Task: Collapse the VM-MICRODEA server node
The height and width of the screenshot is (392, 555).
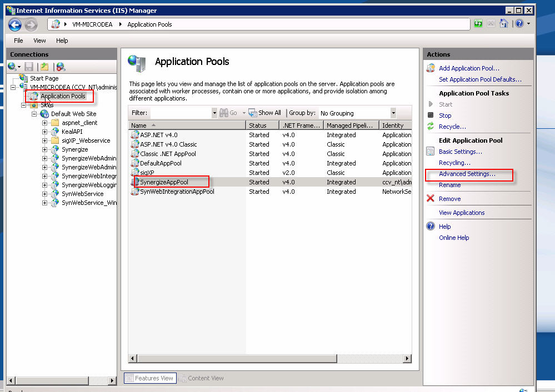Action: (x=13, y=87)
